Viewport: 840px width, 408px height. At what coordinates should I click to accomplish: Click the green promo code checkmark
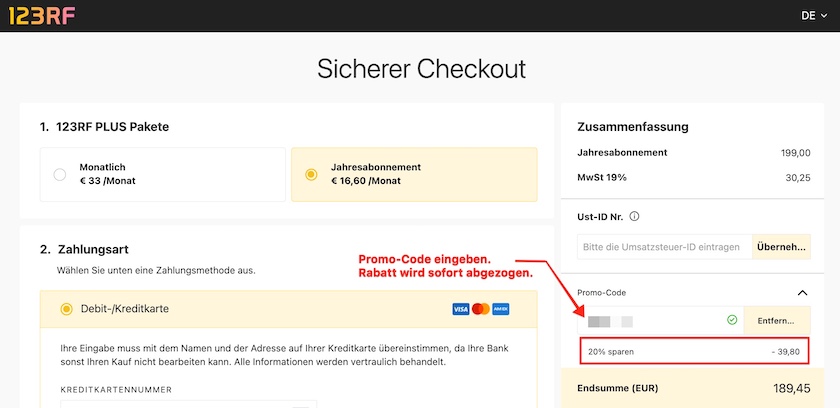click(x=732, y=320)
